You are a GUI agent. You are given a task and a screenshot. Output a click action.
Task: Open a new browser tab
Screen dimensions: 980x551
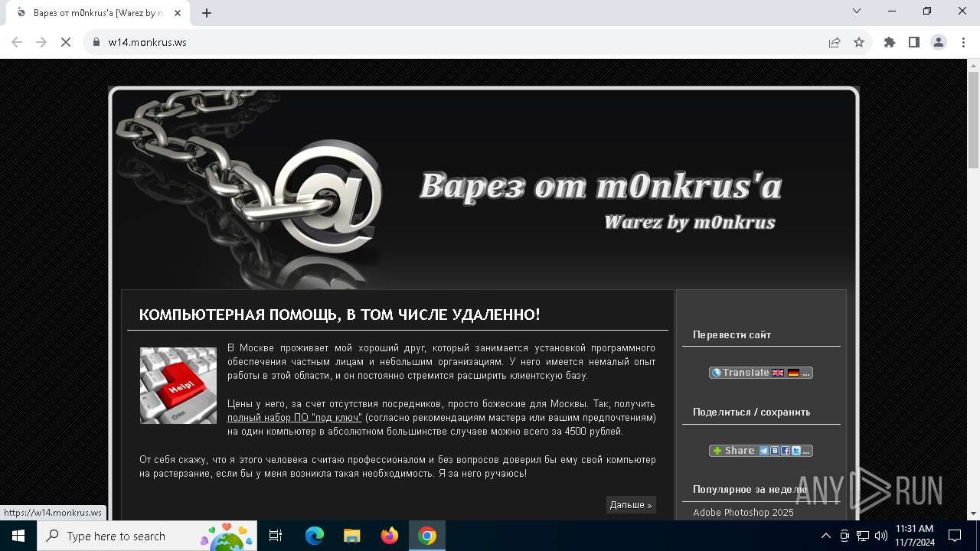207,13
